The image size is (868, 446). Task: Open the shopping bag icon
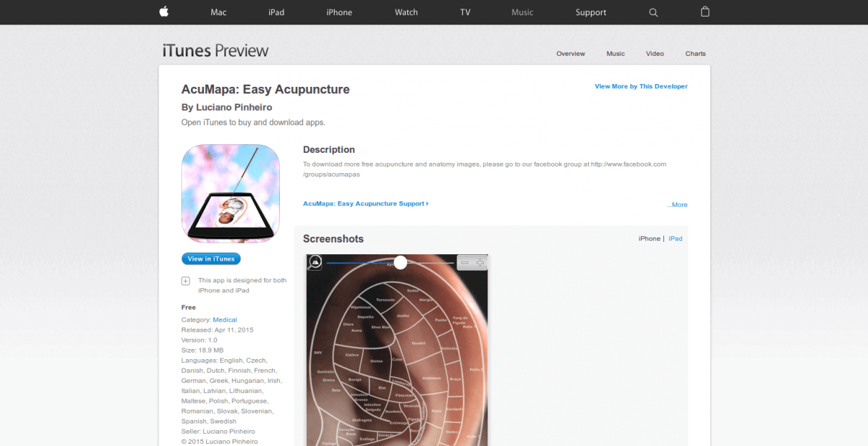point(705,12)
